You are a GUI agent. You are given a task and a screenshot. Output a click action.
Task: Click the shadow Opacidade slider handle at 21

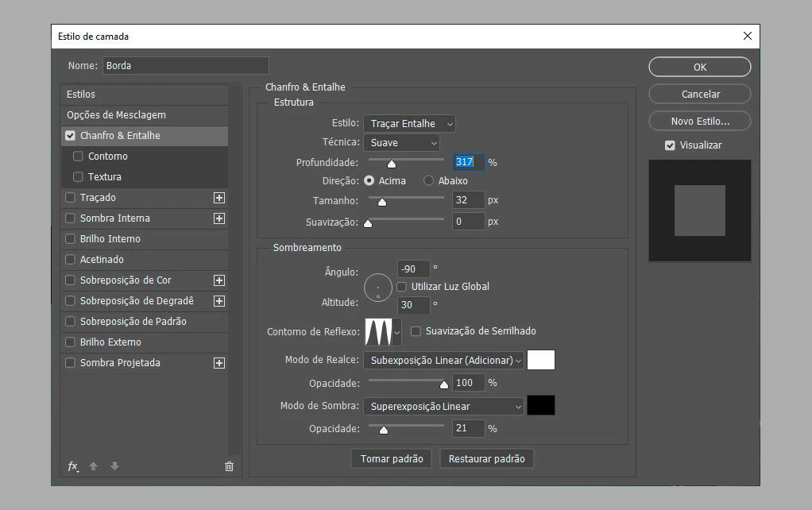tap(384, 431)
